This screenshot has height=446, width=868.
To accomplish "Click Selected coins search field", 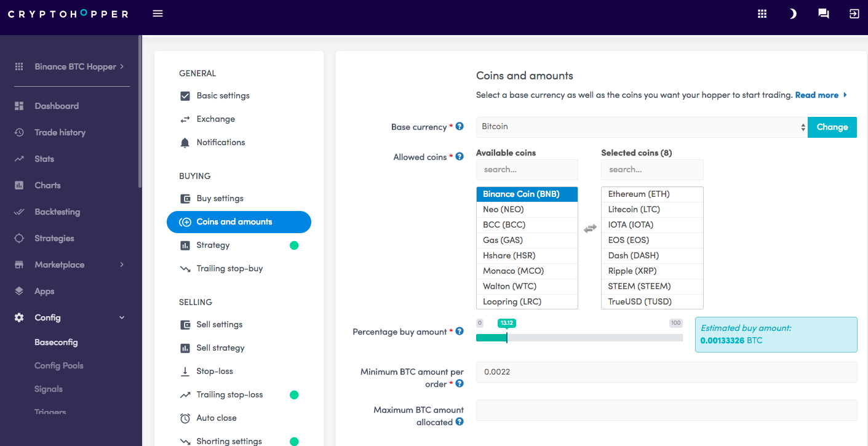I will point(652,170).
